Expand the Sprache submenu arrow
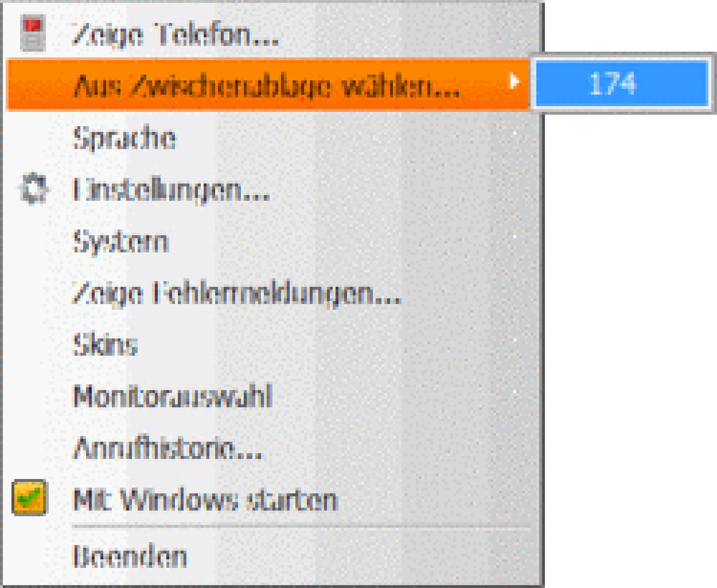Viewport: 717px width, 588px height. coord(515,134)
